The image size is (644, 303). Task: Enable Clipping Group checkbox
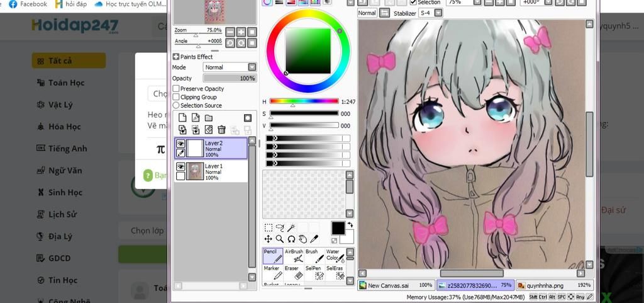pyautogui.click(x=176, y=97)
